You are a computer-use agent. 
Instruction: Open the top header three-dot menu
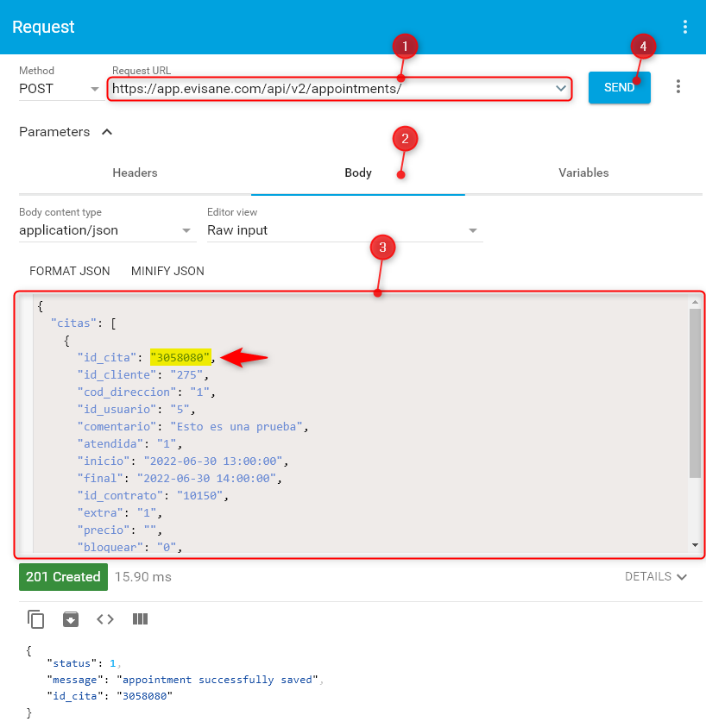tap(685, 27)
